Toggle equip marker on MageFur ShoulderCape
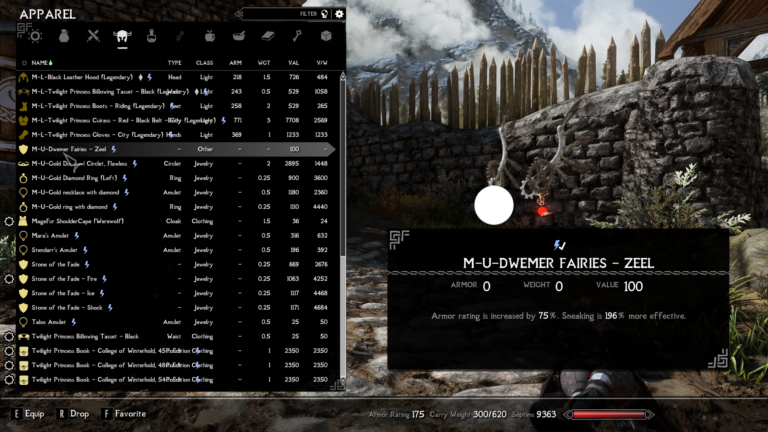This screenshot has height=432, width=768. pos(10,220)
